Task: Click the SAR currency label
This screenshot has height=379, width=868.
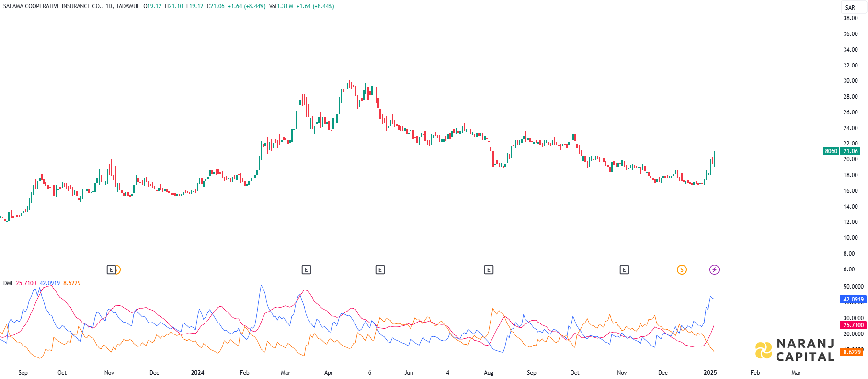Action: [x=850, y=7]
